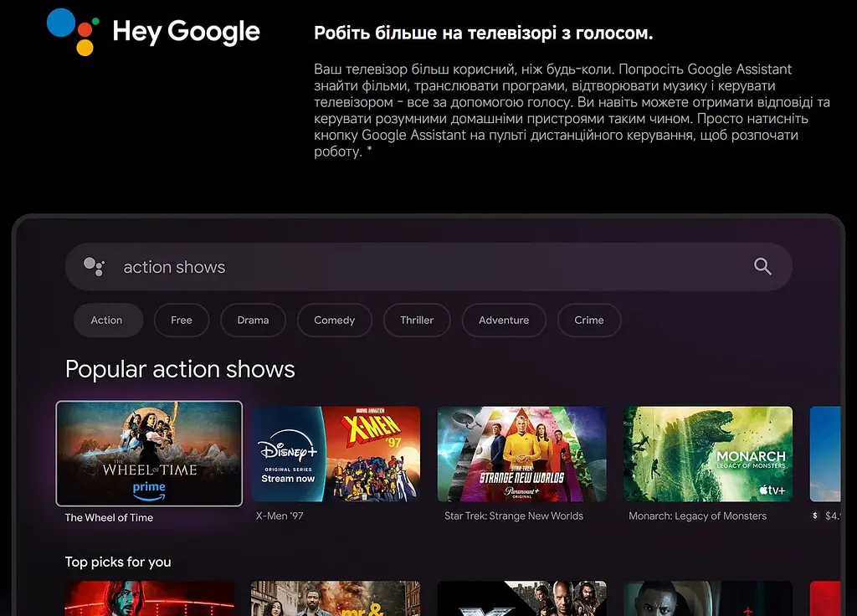Open the Fast X thumbnail in Top picks
The image size is (857, 616).
tap(522, 598)
